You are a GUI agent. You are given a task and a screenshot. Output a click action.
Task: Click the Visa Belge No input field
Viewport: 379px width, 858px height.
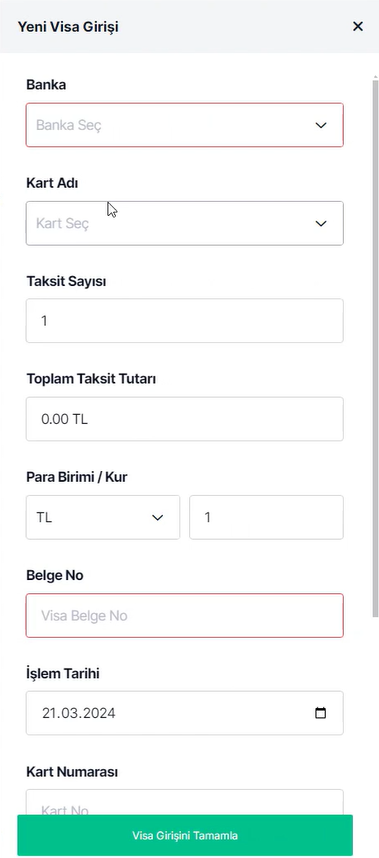tap(185, 616)
